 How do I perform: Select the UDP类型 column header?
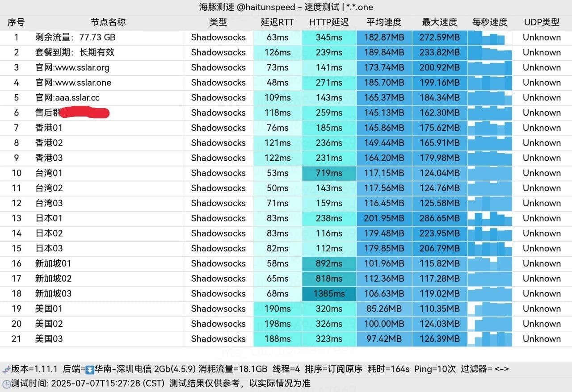coord(542,22)
